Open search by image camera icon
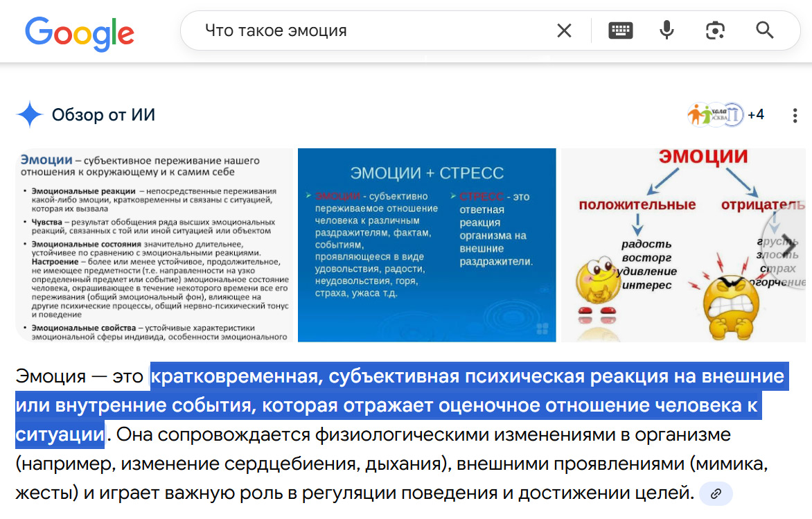The image size is (812, 519). coord(715,30)
